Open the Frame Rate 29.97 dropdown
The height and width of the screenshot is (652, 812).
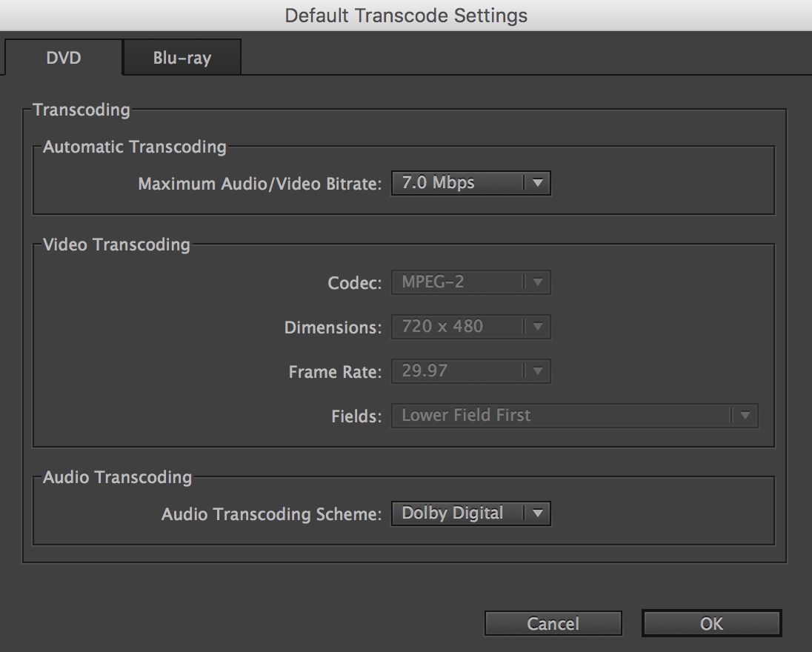click(x=470, y=371)
